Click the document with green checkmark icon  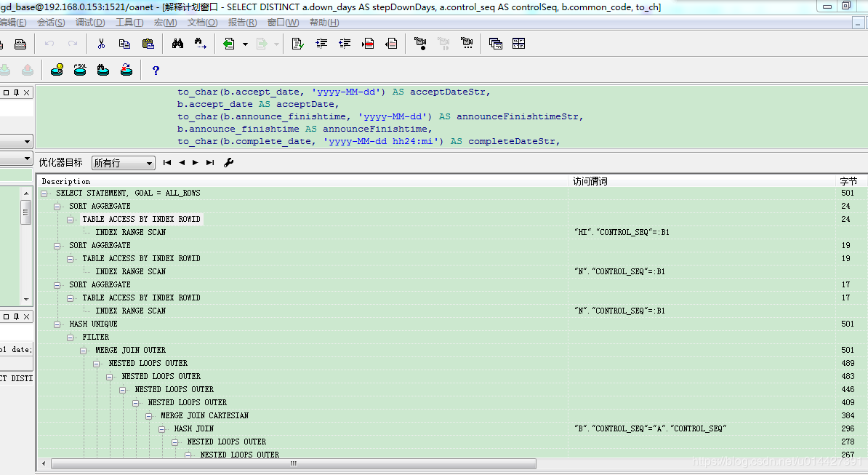[x=298, y=44]
